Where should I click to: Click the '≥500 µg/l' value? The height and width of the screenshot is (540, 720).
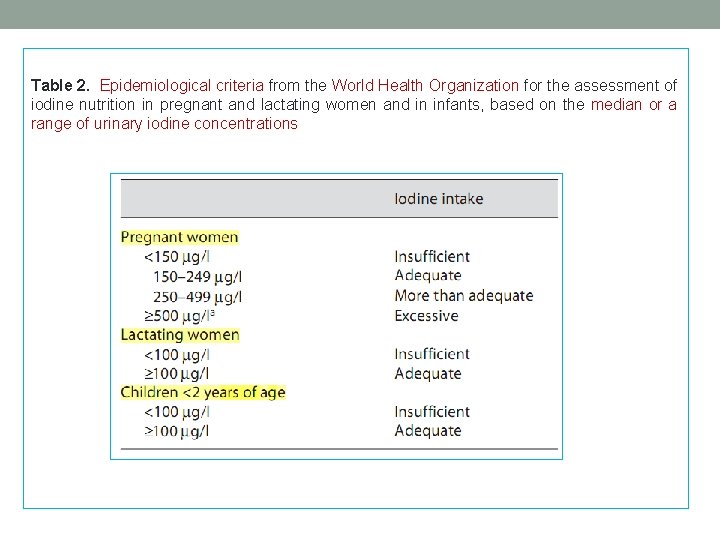coord(179,316)
